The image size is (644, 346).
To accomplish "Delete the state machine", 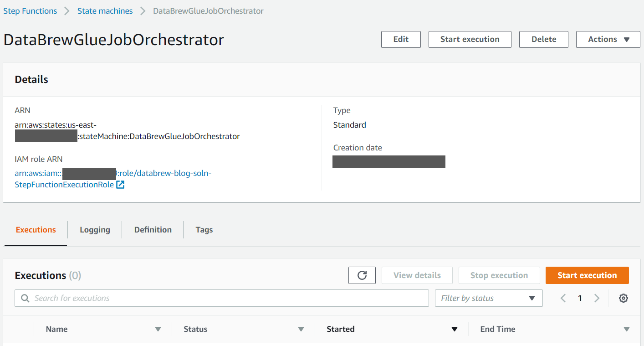I will (x=544, y=39).
